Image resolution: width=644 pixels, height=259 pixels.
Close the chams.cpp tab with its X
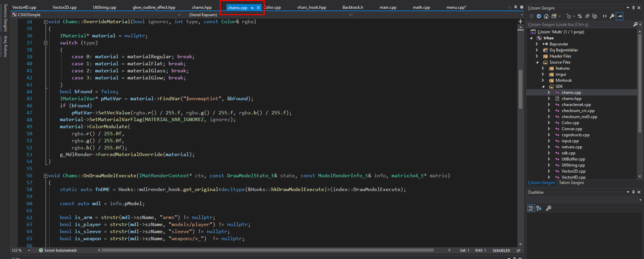pos(258,7)
